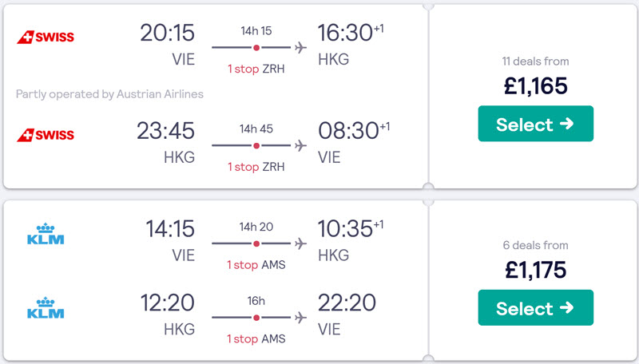Select the £1,165 SWISS flight deal

(x=535, y=124)
